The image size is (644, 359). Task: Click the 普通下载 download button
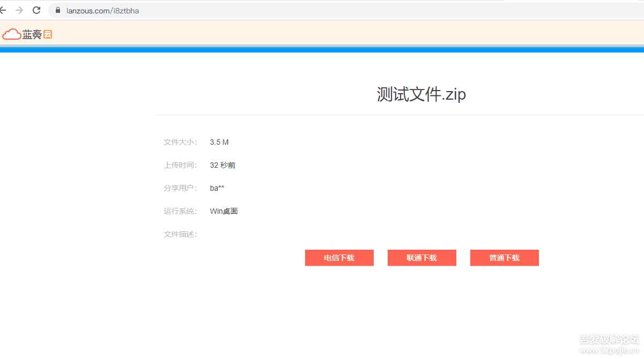(x=504, y=258)
